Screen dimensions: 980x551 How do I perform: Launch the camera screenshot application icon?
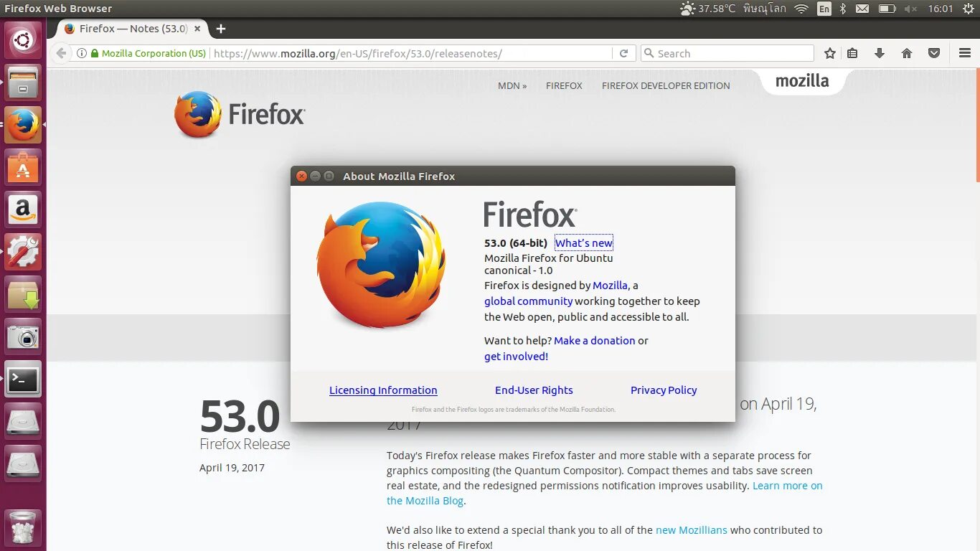tap(23, 336)
